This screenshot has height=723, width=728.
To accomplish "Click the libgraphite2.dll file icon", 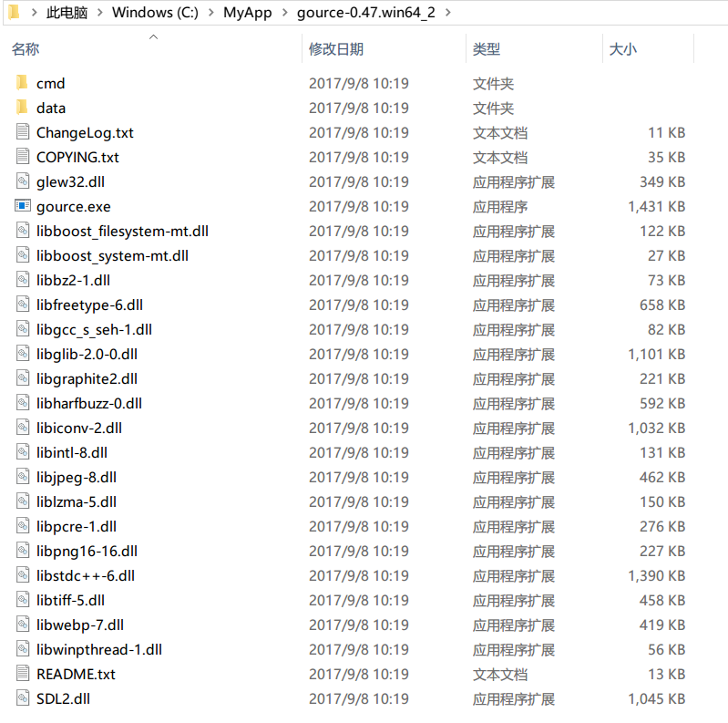I will tap(23, 378).
